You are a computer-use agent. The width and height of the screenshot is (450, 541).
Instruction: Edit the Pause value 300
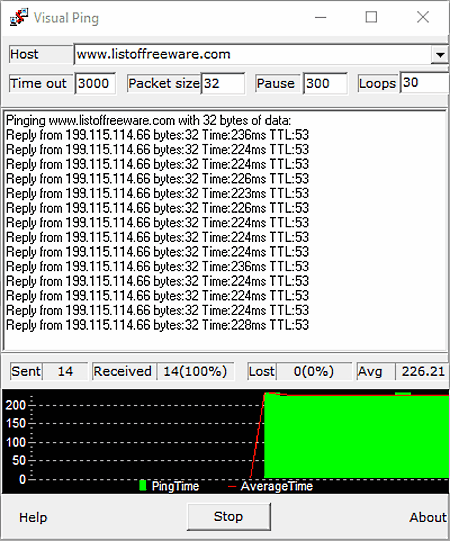(325, 83)
